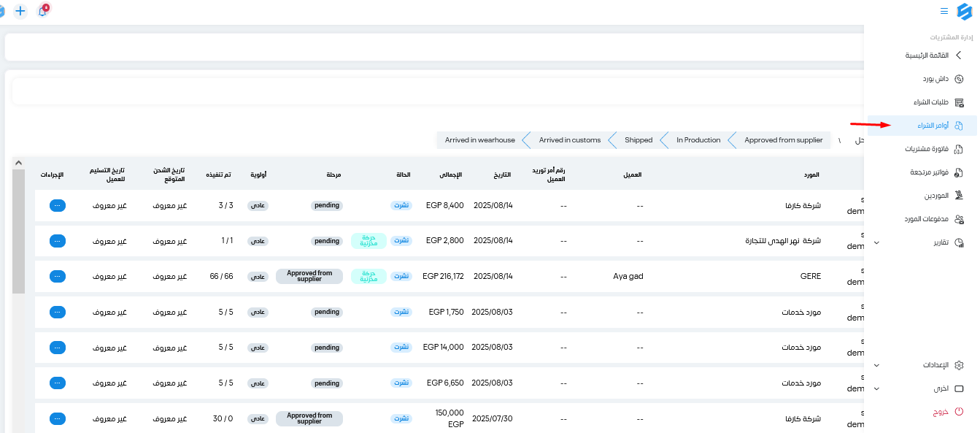Open مدفوعات المورد supplier payments icon
Viewport: 980px width, 433px height.
pos(960,219)
